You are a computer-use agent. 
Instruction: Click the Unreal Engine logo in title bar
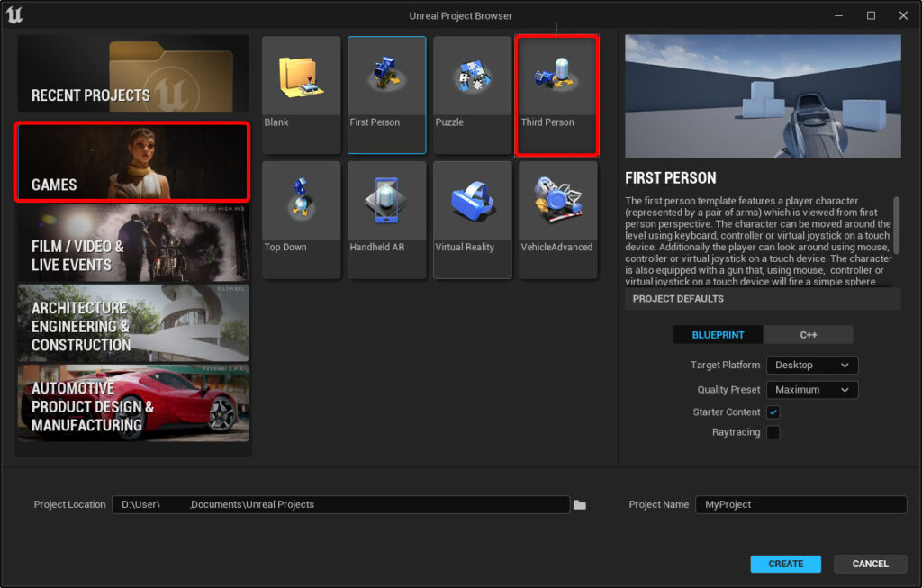pyautogui.click(x=14, y=15)
